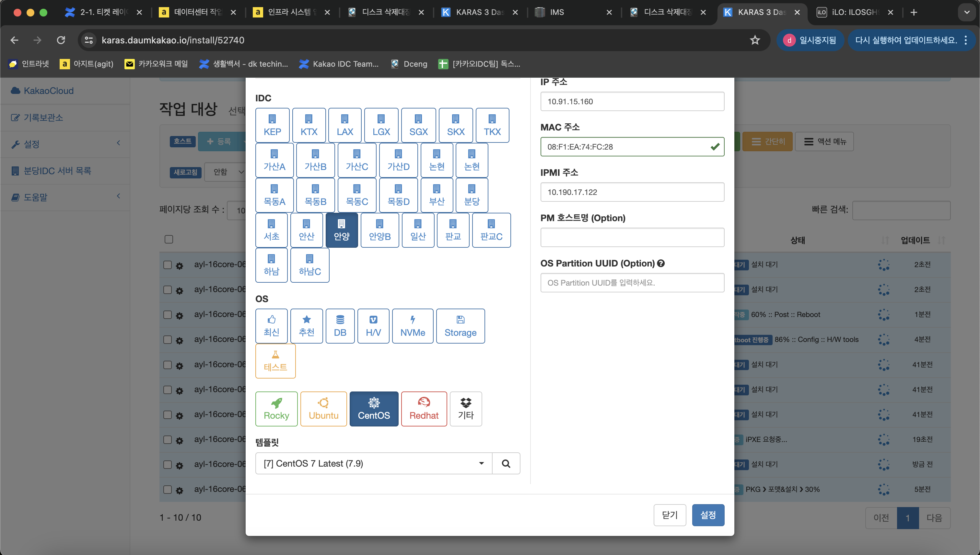Choose the 하남C IDC button
The width and height of the screenshot is (980, 555).
tap(310, 265)
